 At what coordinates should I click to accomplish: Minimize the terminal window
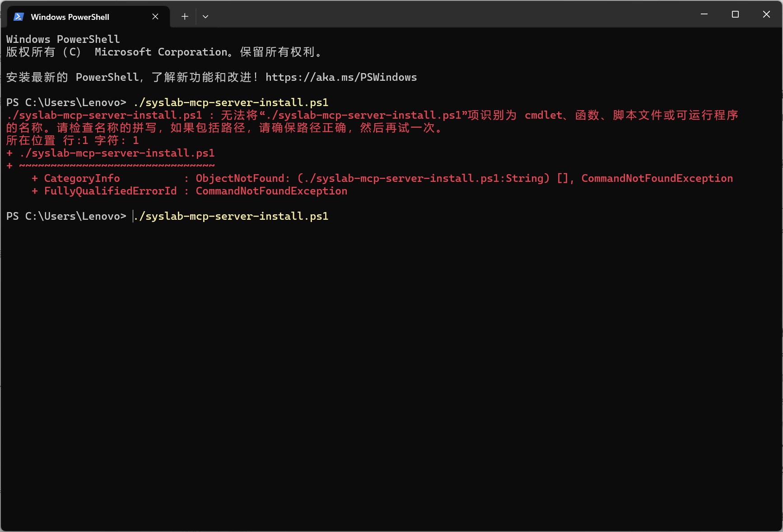click(704, 14)
